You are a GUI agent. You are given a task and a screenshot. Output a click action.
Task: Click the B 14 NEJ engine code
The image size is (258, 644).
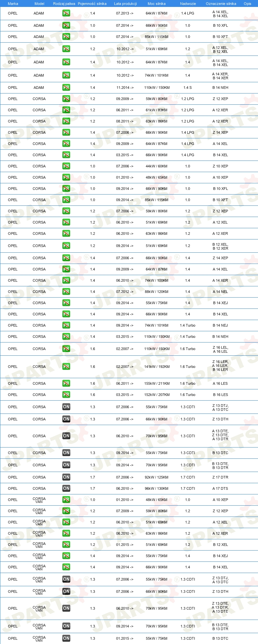(220, 325)
